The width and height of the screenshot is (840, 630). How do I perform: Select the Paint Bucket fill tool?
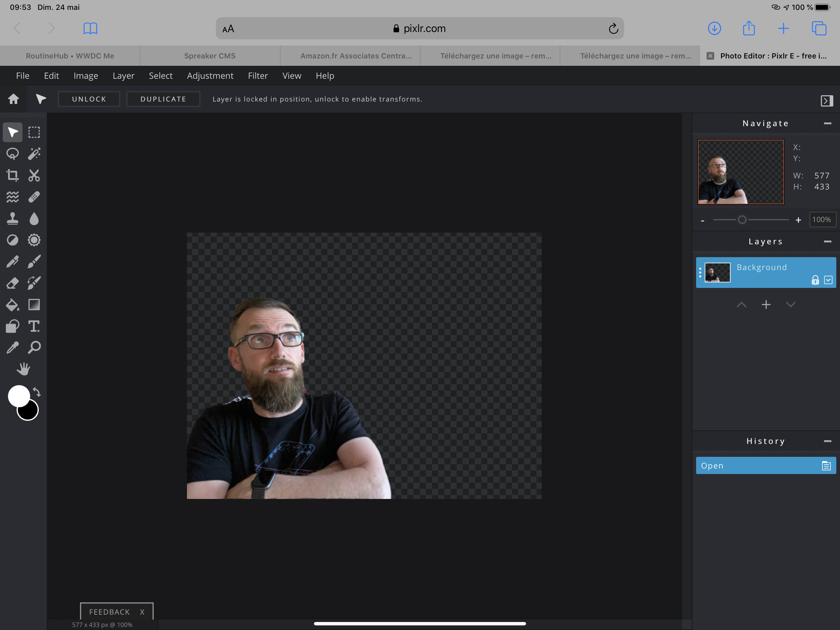pyautogui.click(x=13, y=305)
